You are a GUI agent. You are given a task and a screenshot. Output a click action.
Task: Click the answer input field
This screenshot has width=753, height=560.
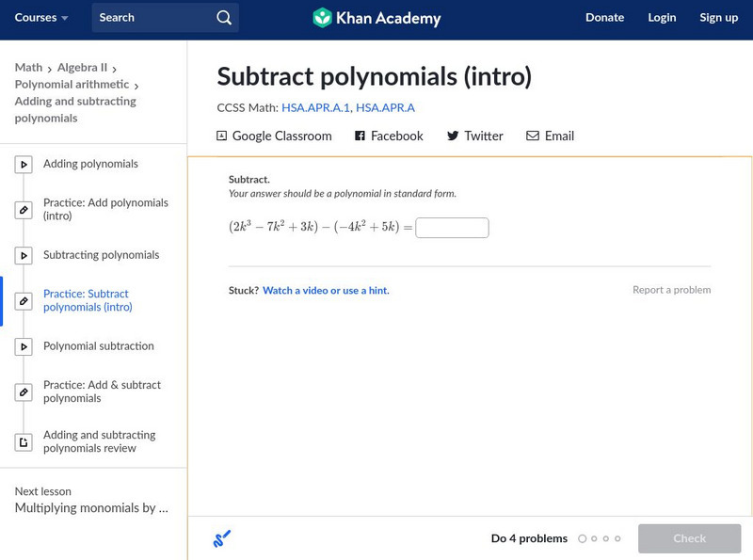[x=452, y=228]
